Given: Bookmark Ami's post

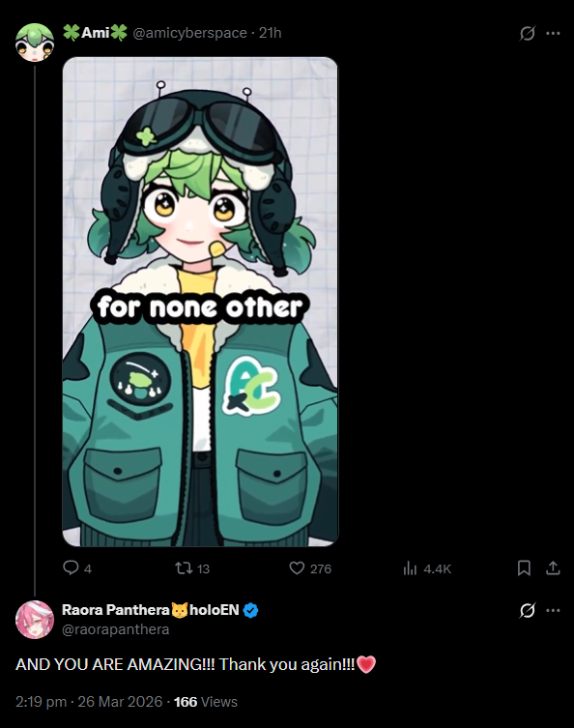Looking at the screenshot, I should (524, 568).
